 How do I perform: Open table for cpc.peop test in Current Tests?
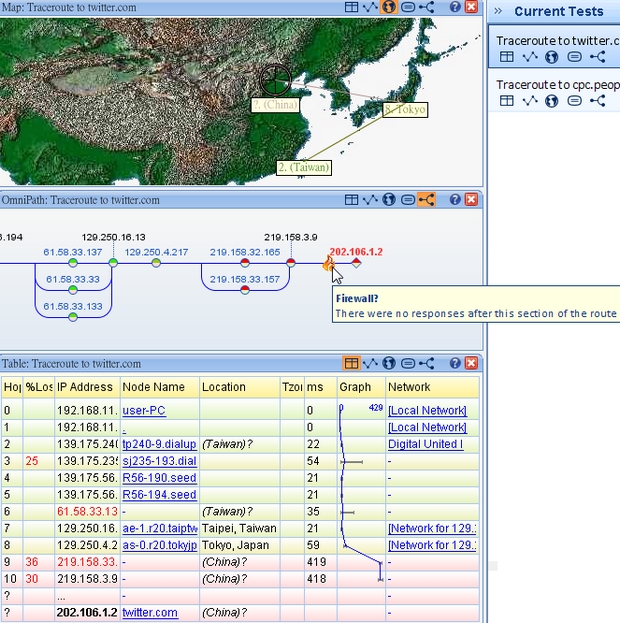[506, 101]
